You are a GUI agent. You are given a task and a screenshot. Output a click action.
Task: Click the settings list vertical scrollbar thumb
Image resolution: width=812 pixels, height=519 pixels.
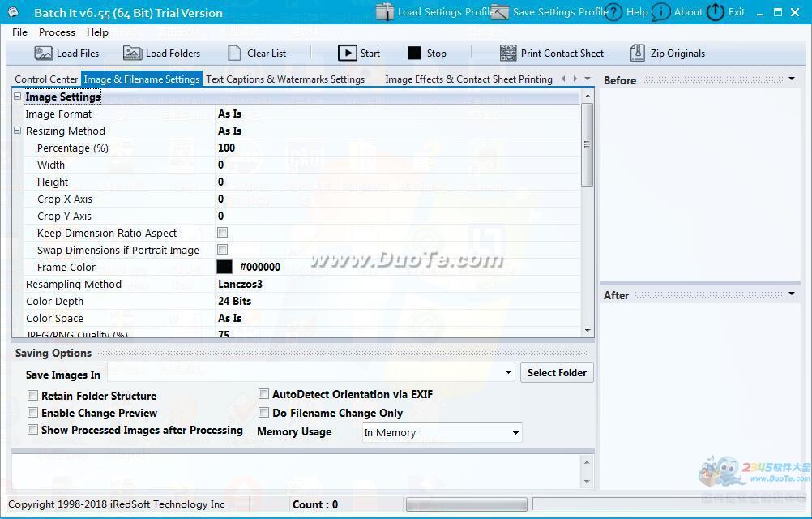(x=588, y=144)
